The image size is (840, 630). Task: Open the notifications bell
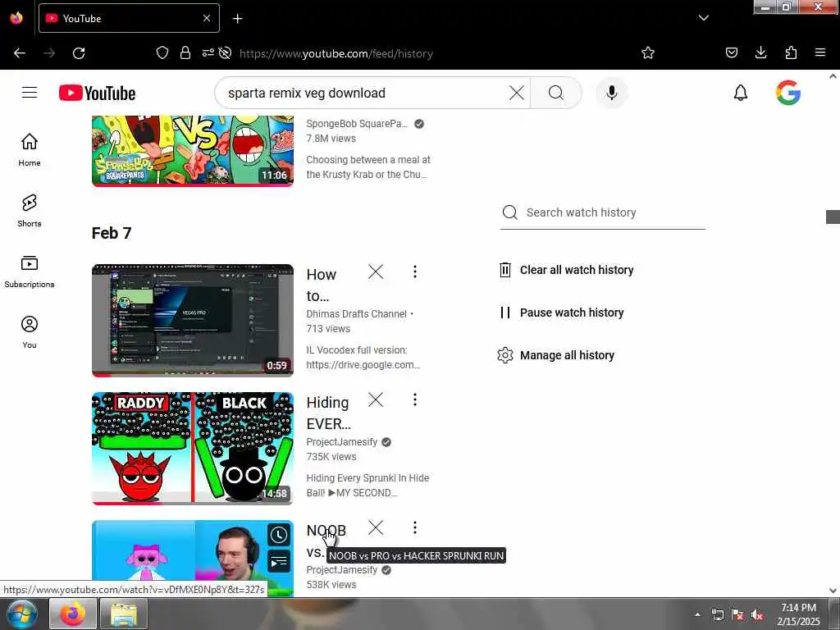[x=741, y=93]
